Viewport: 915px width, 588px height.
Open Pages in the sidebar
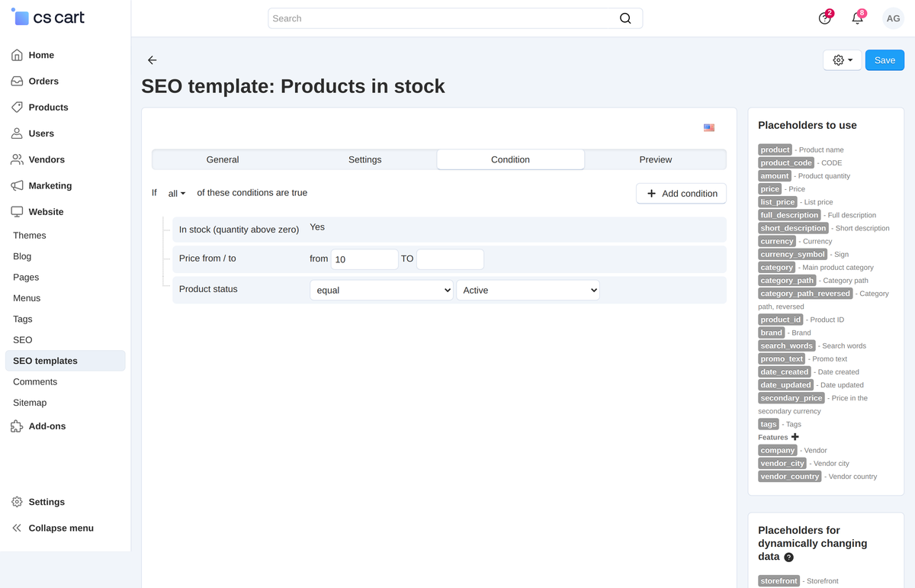click(x=26, y=278)
